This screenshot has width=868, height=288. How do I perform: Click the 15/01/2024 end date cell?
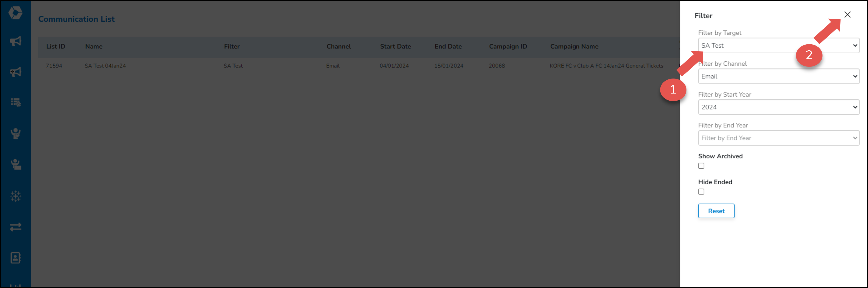point(449,66)
